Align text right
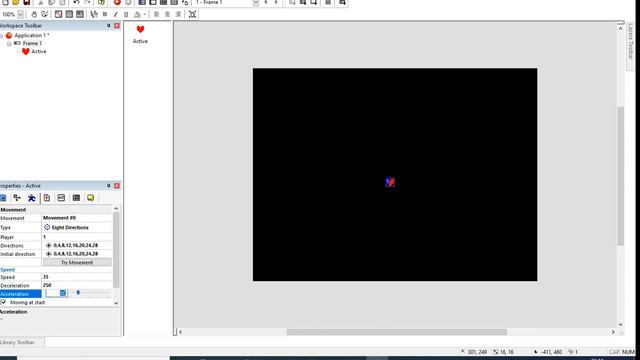640x360 pixels. pyautogui.click(x=178, y=14)
